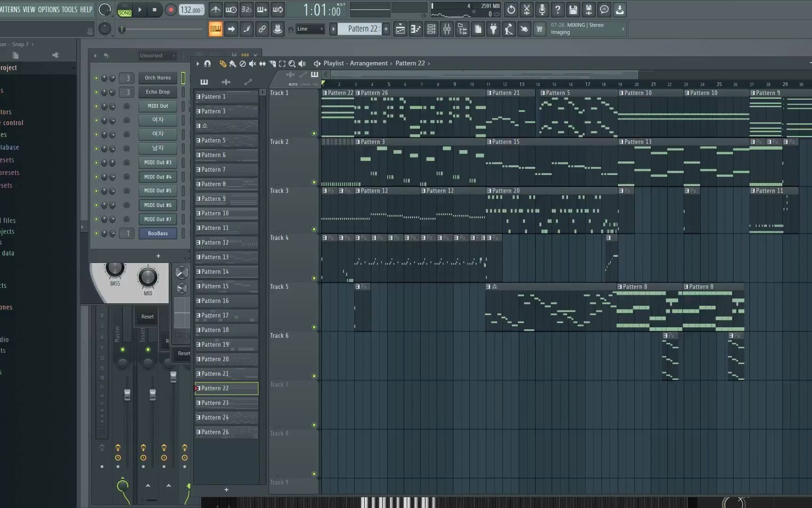This screenshot has width=812, height=508.
Task: Select the Draw pencil tool in Playlist
Action: tap(223, 63)
